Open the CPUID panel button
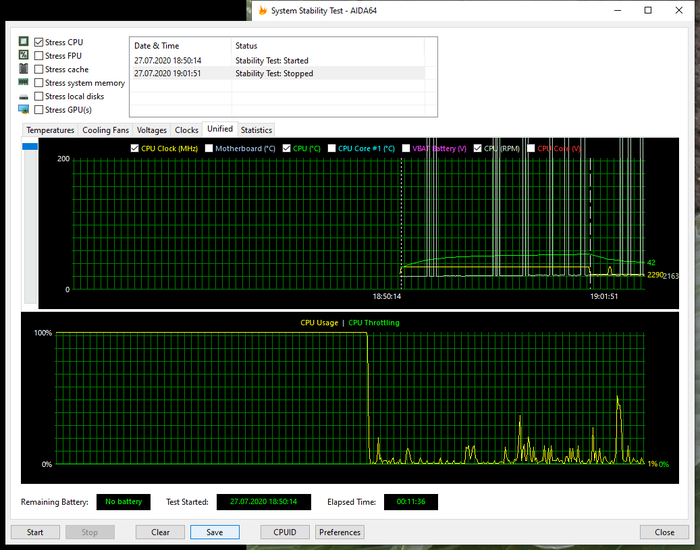Viewport: 700px width, 550px height. pyautogui.click(x=285, y=532)
